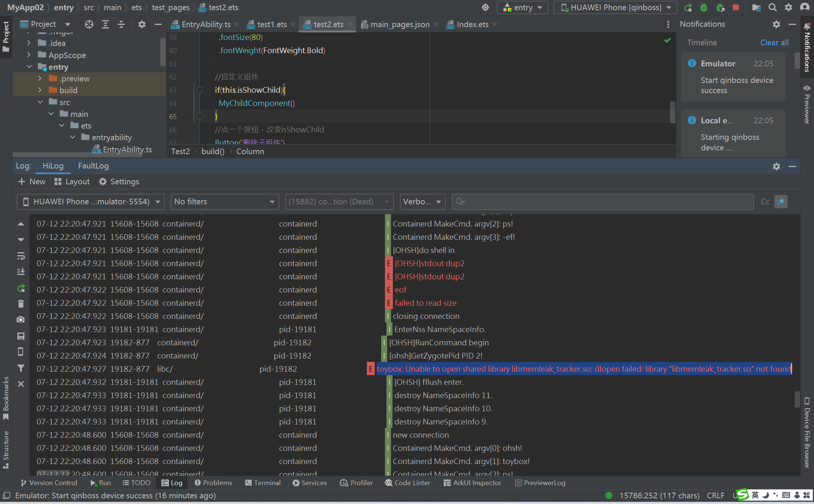Switch to FaultLog tab

tap(93, 166)
